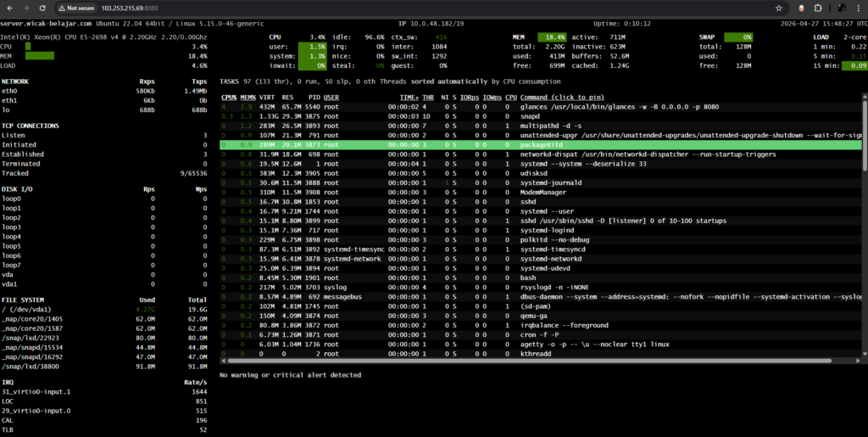Bookmark page with the star icon

coord(779,8)
